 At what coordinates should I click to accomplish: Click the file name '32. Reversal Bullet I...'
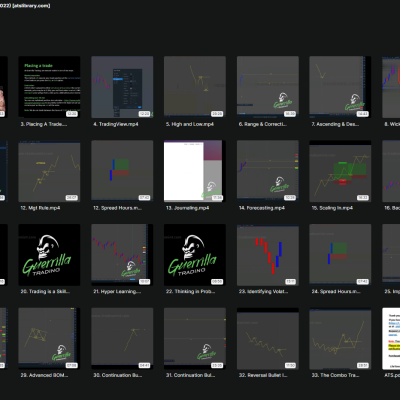point(263,375)
